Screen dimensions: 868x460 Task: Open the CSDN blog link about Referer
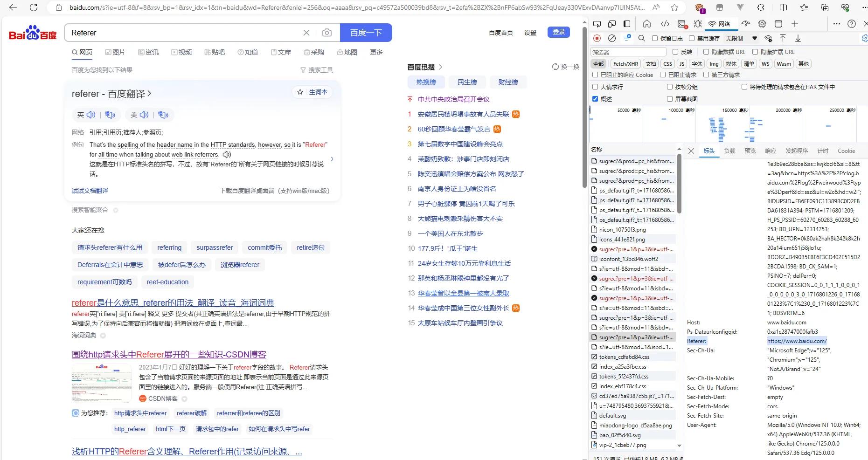click(x=169, y=354)
